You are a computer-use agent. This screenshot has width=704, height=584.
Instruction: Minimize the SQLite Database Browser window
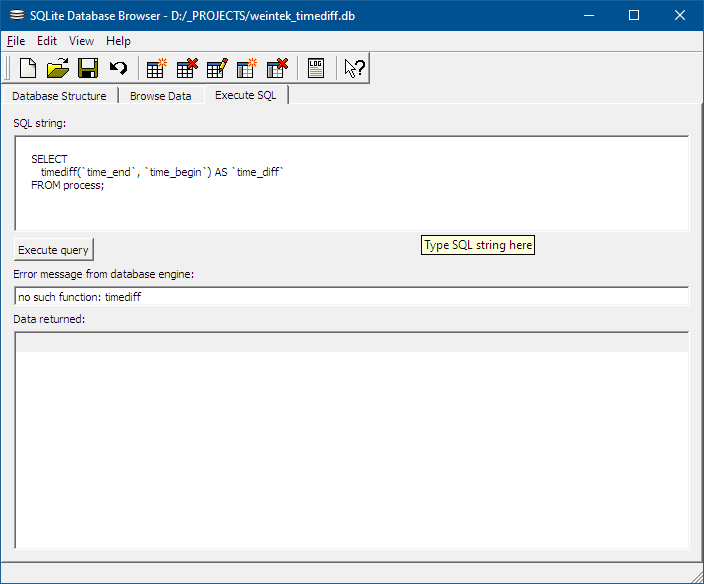coord(589,15)
